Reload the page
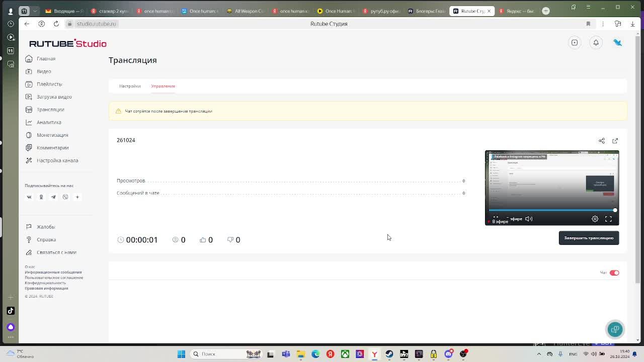The height and width of the screenshot is (362, 644). (x=56, y=24)
